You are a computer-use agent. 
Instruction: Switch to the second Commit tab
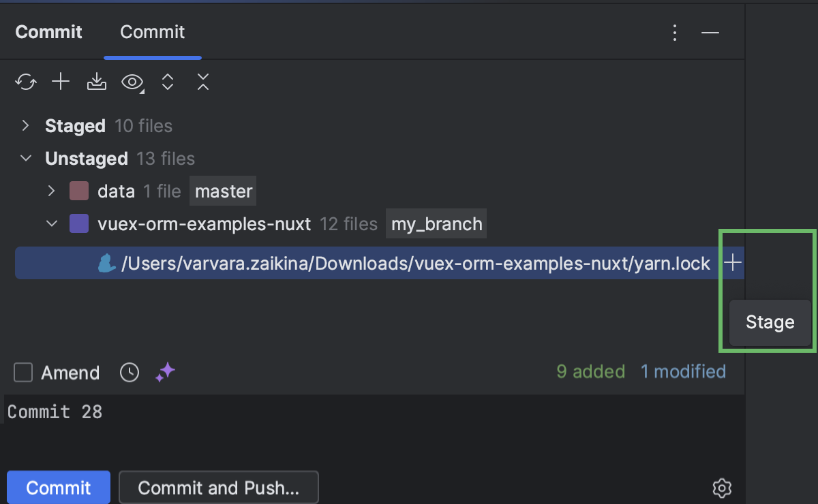(x=152, y=32)
